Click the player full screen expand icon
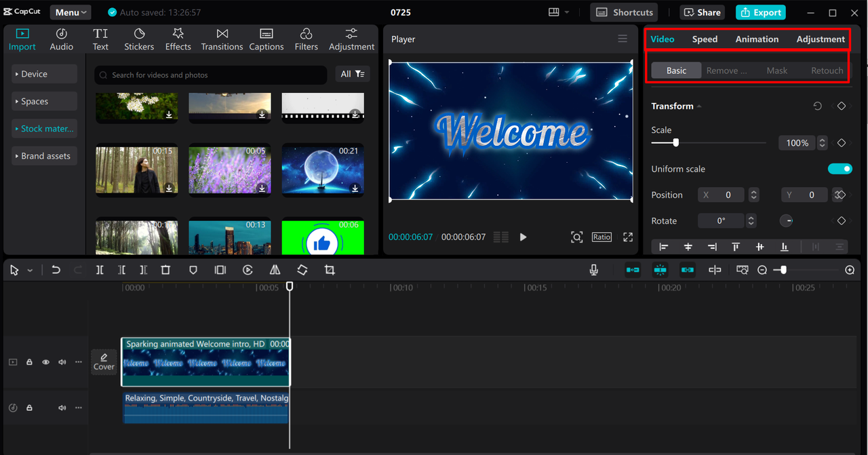The width and height of the screenshot is (868, 455). [x=628, y=237]
